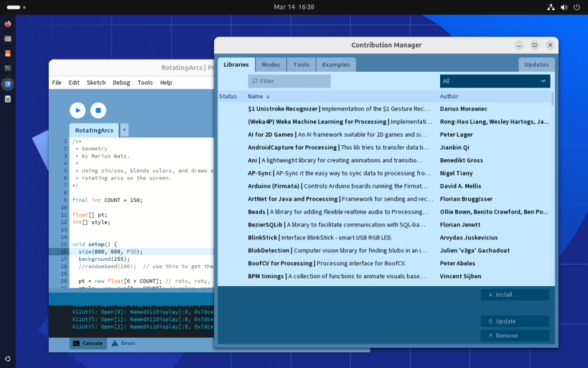Open the sketch tab dropdown arrow

tap(124, 130)
